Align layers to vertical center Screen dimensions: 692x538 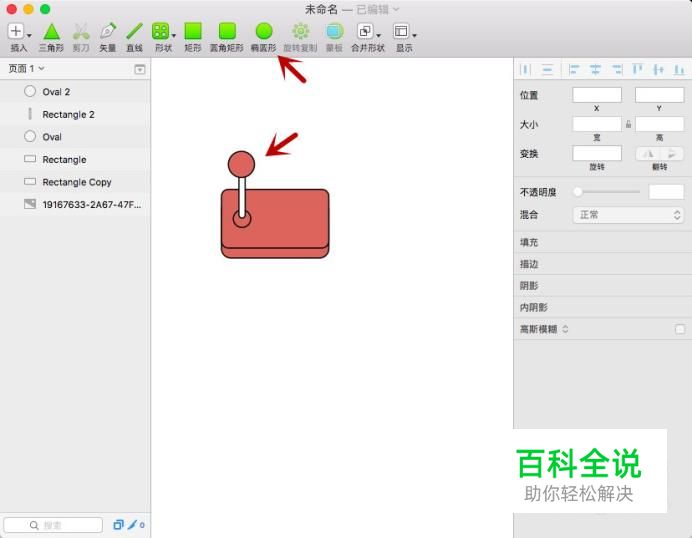[658, 69]
